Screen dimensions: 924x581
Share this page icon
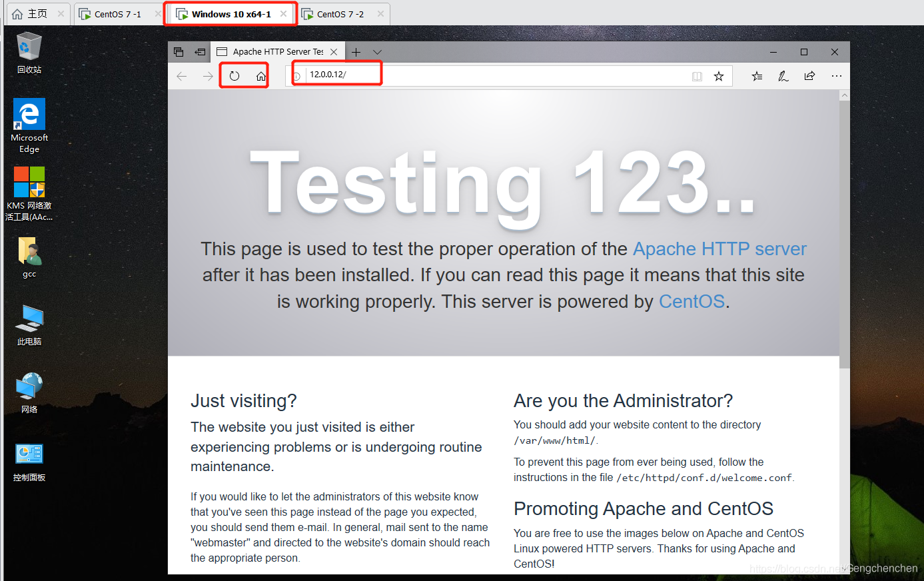coord(809,76)
